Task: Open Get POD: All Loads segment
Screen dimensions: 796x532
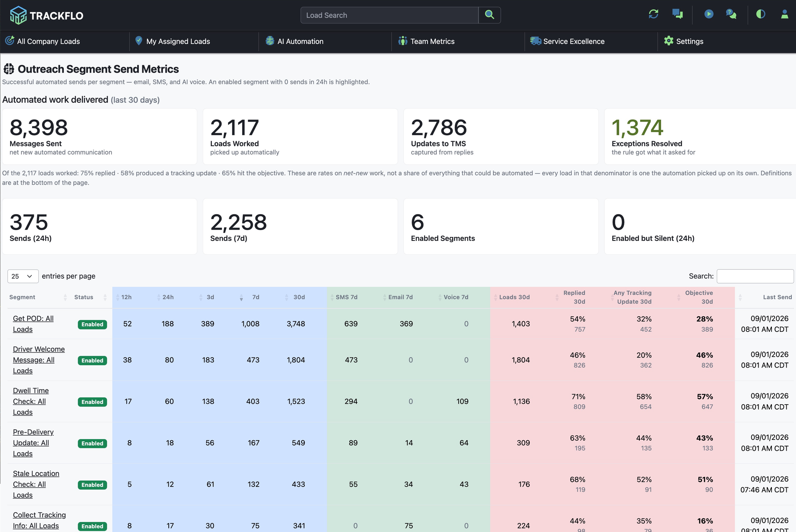Action: [x=33, y=324]
